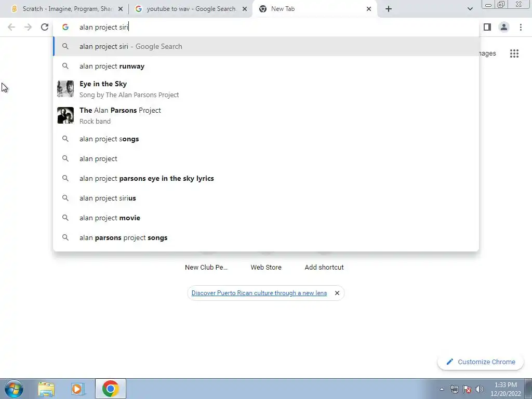Select 'alan project siri - Google Search' suggestion
532x399 pixels.
[267, 46]
